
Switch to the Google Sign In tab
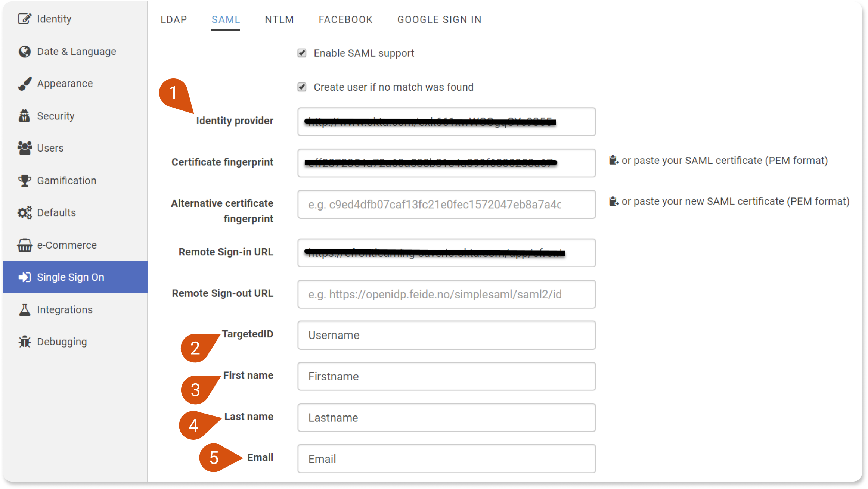[439, 19]
